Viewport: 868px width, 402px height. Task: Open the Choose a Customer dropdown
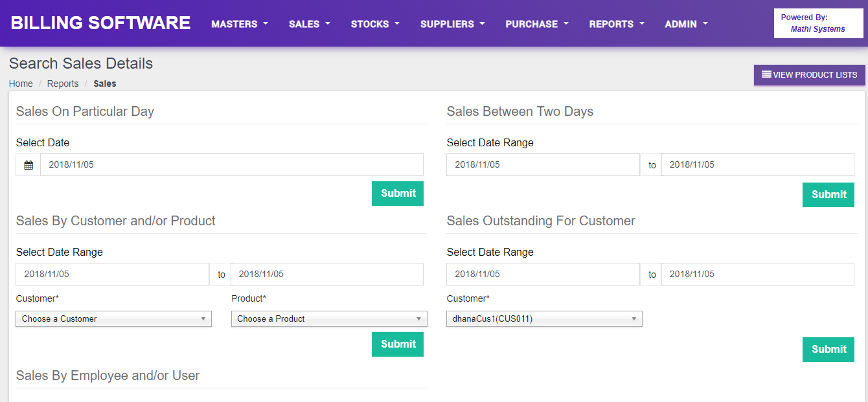click(113, 318)
